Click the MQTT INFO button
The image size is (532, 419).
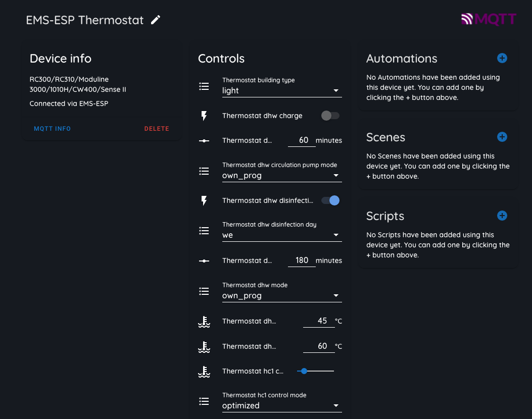tap(52, 128)
